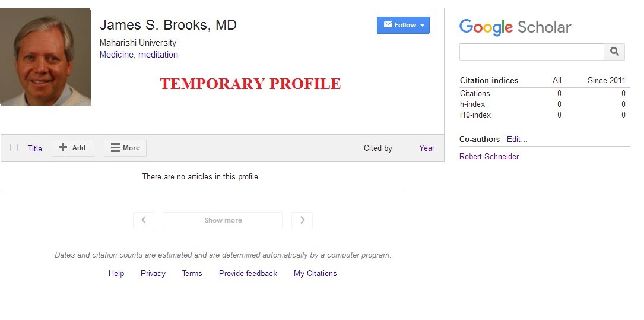The height and width of the screenshot is (320, 644).
Task: Tick the select-all articles checkbox
Action: (14, 147)
